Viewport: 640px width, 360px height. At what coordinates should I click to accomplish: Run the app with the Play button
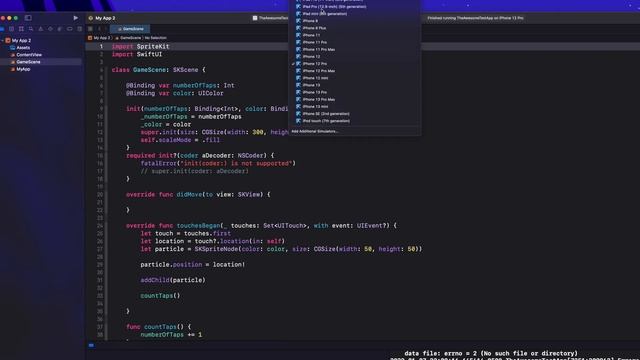pos(76,18)
